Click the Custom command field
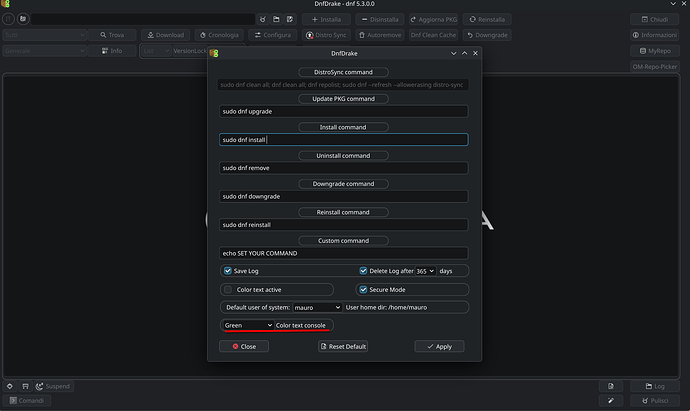 pos(344,253)
